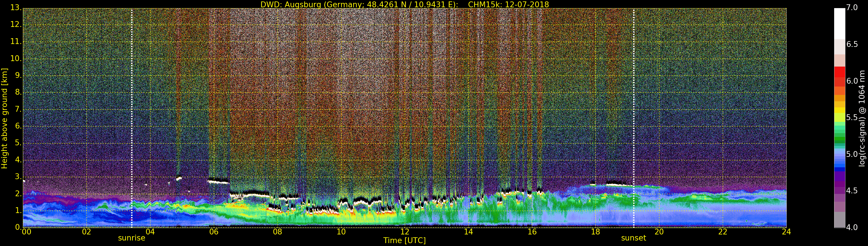Screen dimensions: 868x246
Task: Click the 'Time [UTC]' axis label
Action: [404, 241]
